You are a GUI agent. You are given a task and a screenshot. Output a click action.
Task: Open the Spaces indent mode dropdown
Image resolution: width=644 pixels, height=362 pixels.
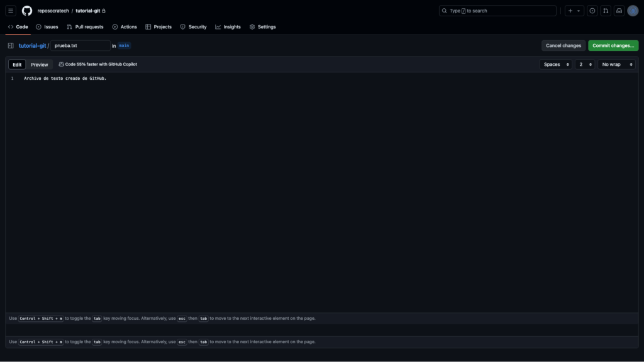pos(555,65)
